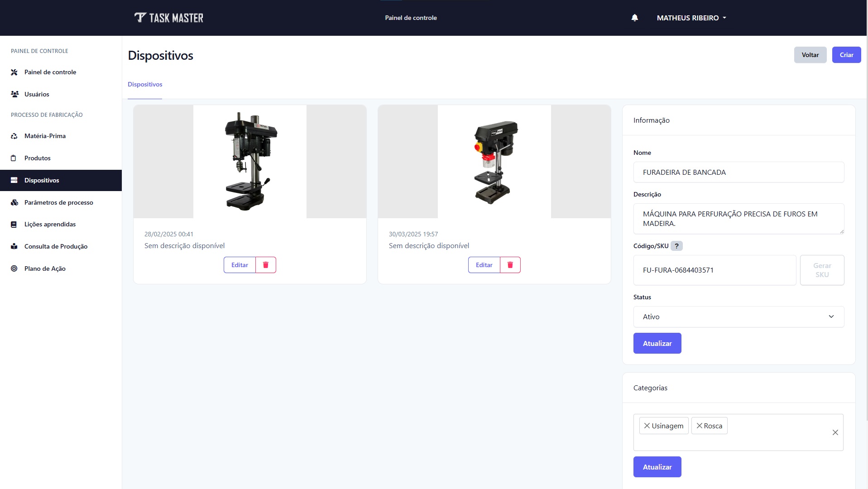Go to Parâmetros de processo
This screenshot has height=489, width=868.
(58, 202)
